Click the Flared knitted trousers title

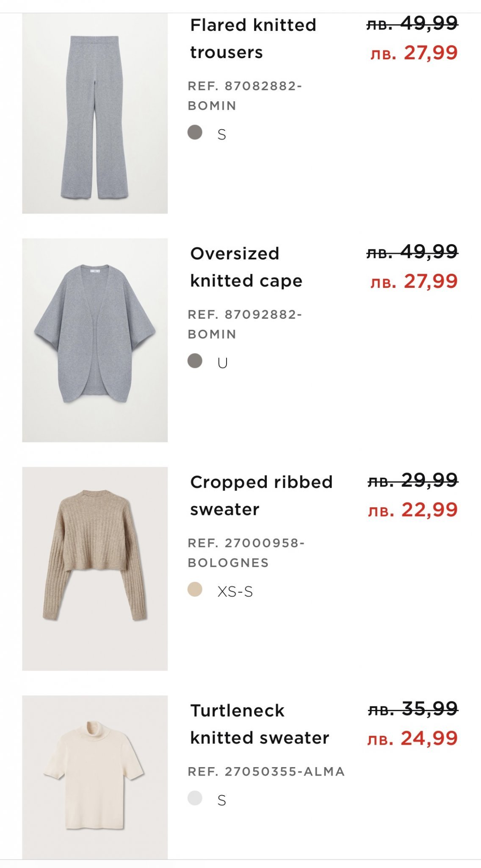pos(253,39)
